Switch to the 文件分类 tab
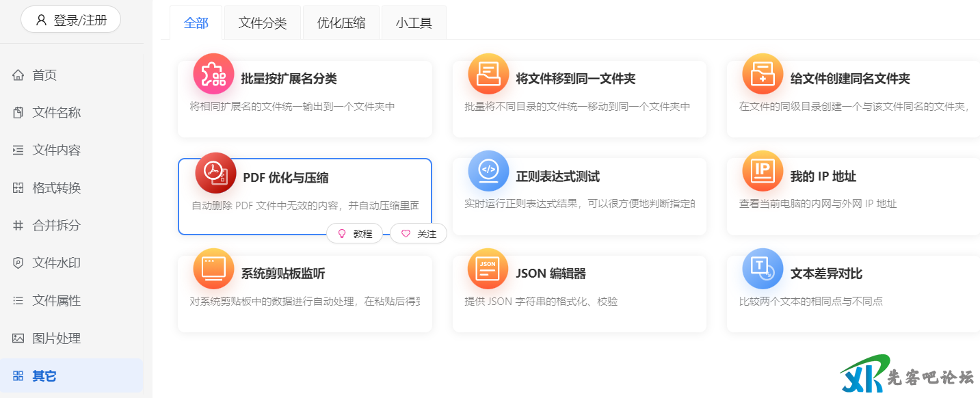 263,23
